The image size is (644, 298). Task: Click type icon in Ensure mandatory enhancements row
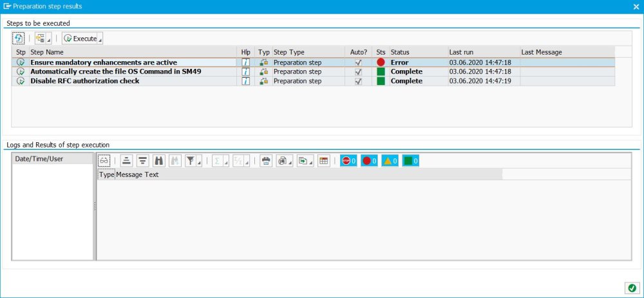[x=263, y=62]
